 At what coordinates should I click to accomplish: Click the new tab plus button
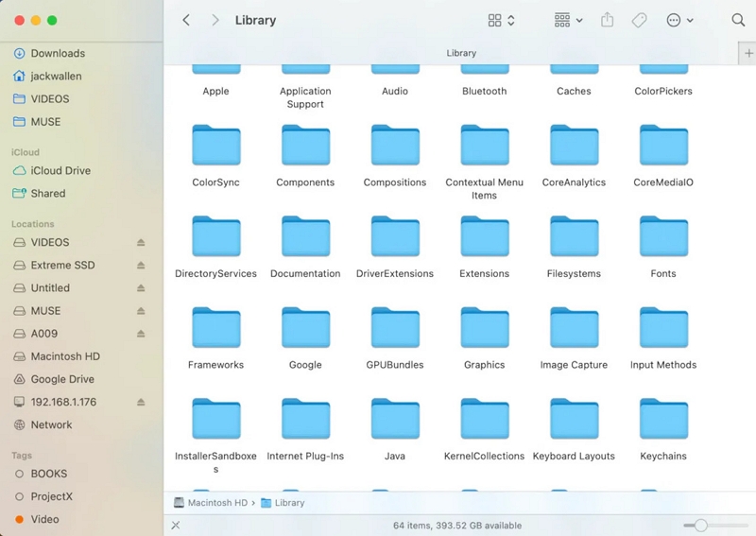(748, 54)
